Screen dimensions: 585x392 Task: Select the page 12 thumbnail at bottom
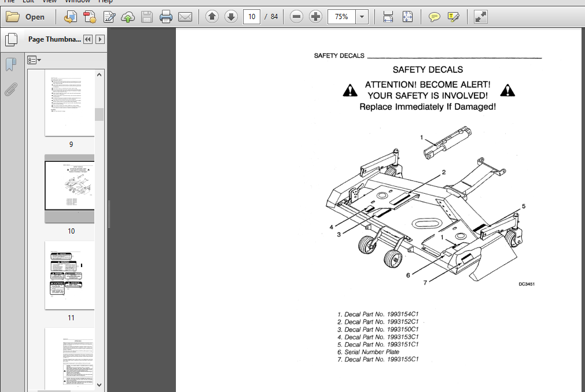click(69, 359)
